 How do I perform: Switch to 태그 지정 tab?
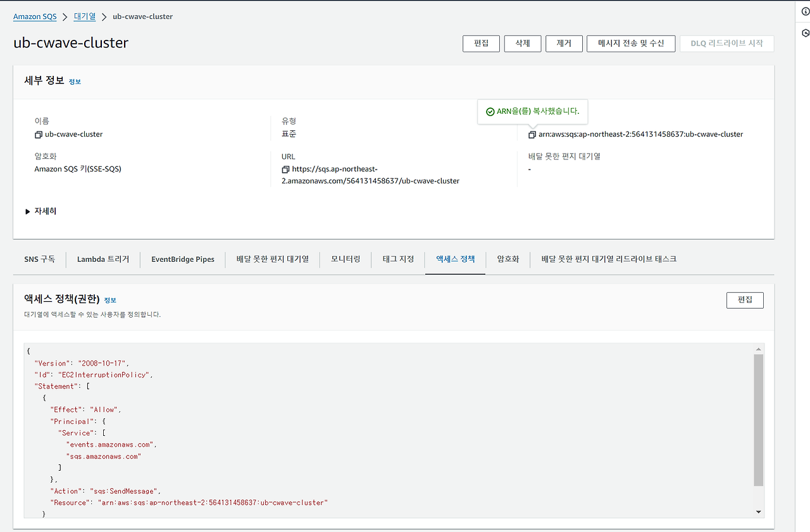click(x=398, y=259)
